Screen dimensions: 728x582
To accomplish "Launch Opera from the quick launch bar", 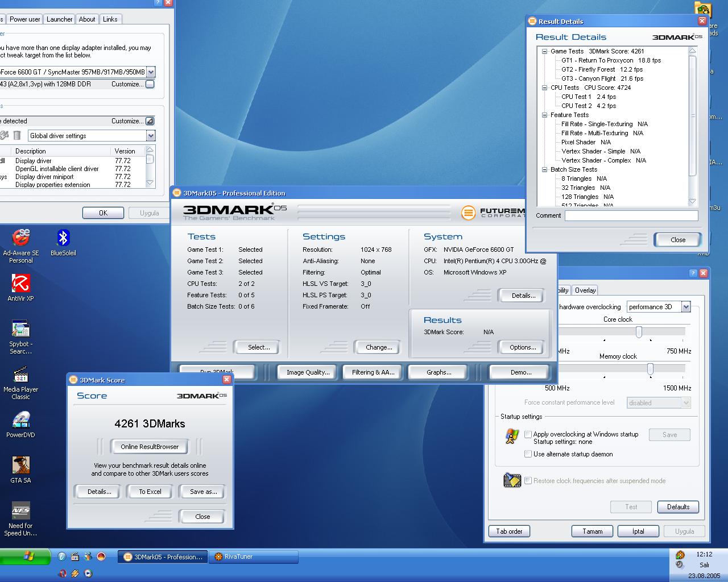I will point(61,573).
